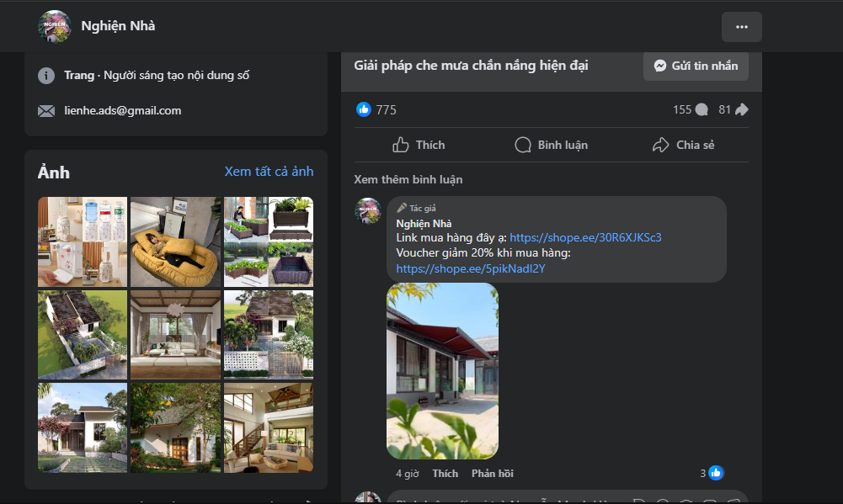Click the comment's like reaction icon showing 3
843x504 pixels.
[x=716, y=473]
